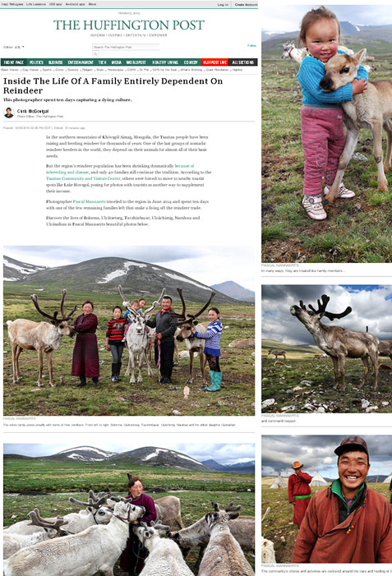Select the HuffPost Live tab

[215, 62]
